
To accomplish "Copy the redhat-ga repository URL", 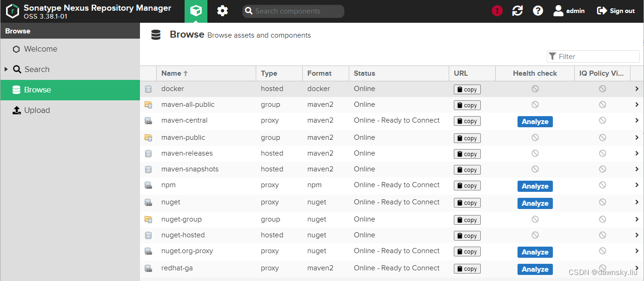I will [x=467, y=269].
